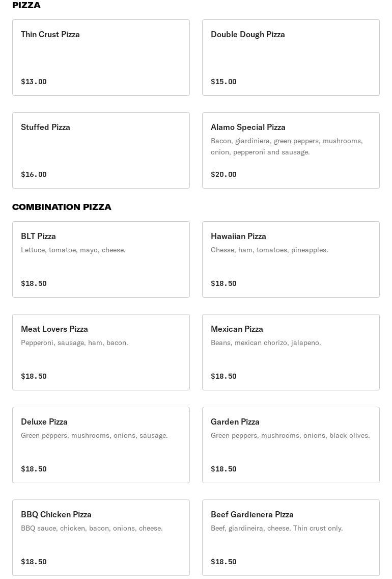Open the Garden Pizza card
This screenshot has width=392, height=579.
click(291, 444)
